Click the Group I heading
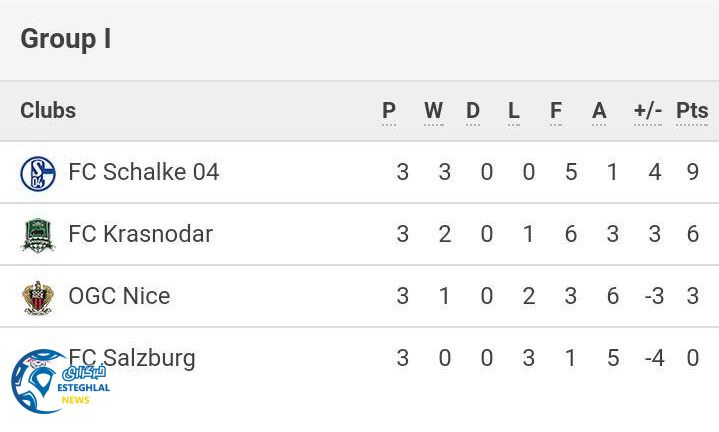The width and height of the screenshot is (719, 432). 65,39
